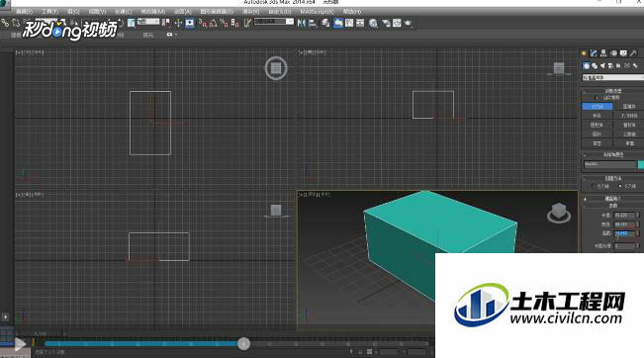Click Use Pivot Point Center icon
This screenshot has width=644, height=358.
coord(165,23)
